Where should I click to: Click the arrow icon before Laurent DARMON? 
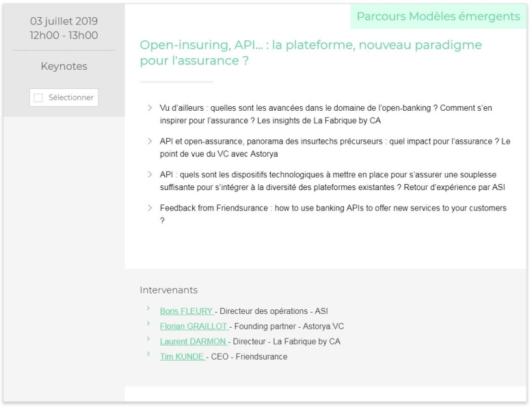tap(148, 341)
